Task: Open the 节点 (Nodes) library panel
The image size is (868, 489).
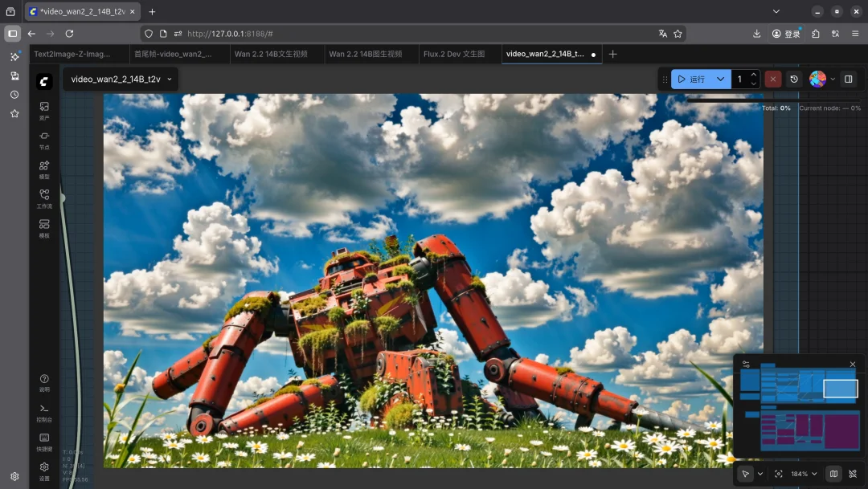Action: [x=44, y=140]
